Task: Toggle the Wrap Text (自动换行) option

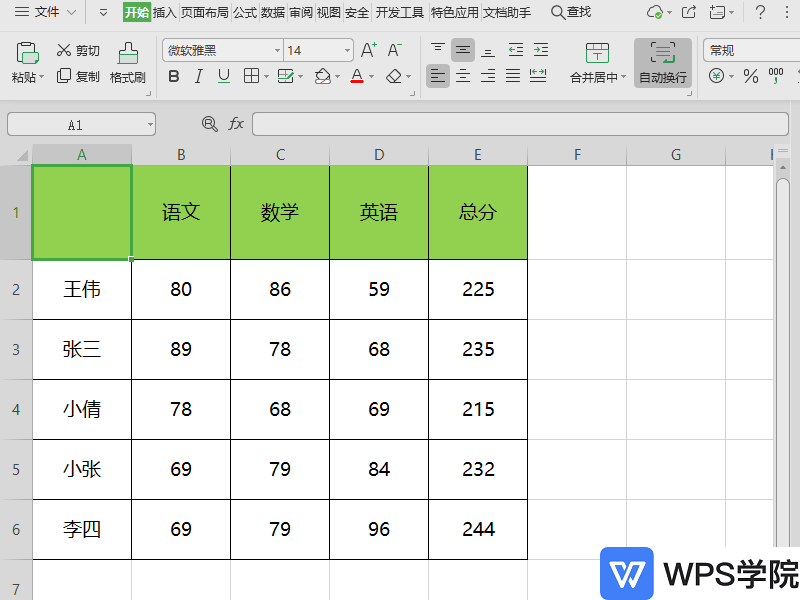Action: tap(662, 62)
